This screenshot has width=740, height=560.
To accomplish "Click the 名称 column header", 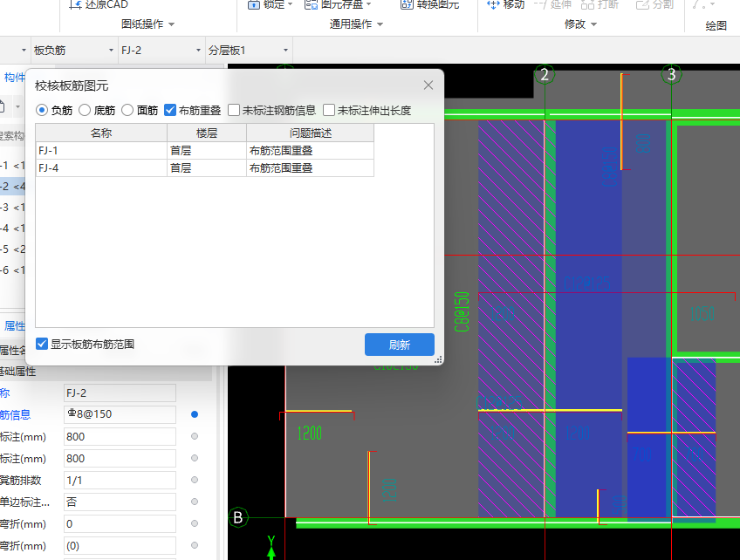I will 101,133.
